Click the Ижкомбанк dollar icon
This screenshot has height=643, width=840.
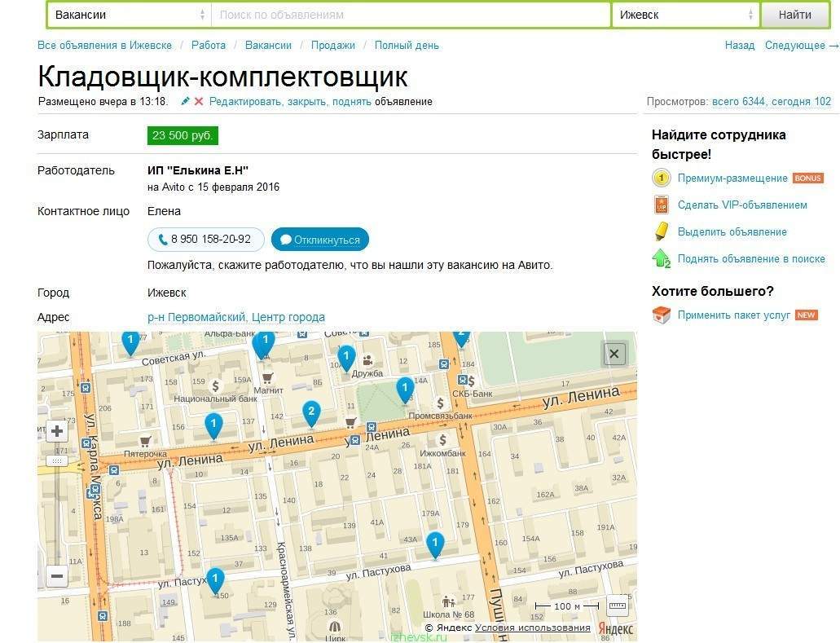tap(442, 440)
